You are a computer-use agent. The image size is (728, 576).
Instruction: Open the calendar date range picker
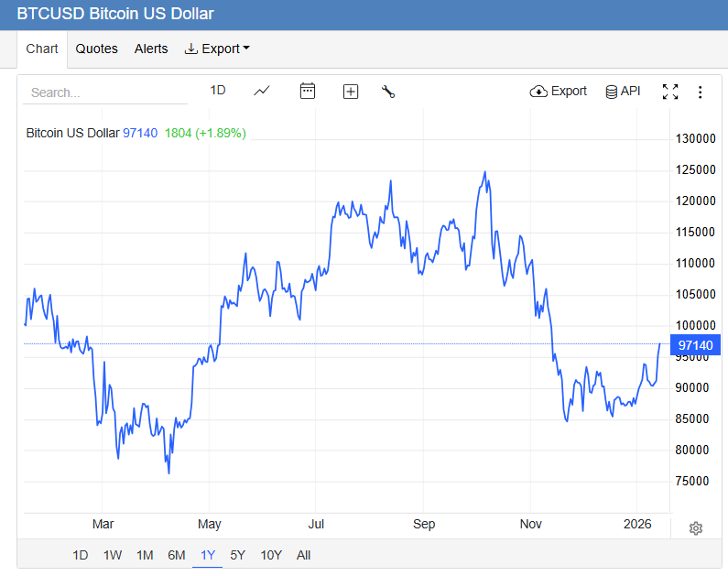(308, 91)
